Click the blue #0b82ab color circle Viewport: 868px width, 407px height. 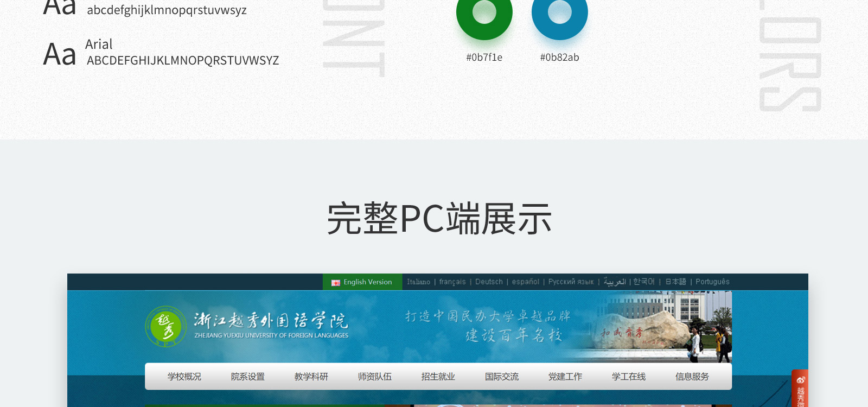(559, 14)
